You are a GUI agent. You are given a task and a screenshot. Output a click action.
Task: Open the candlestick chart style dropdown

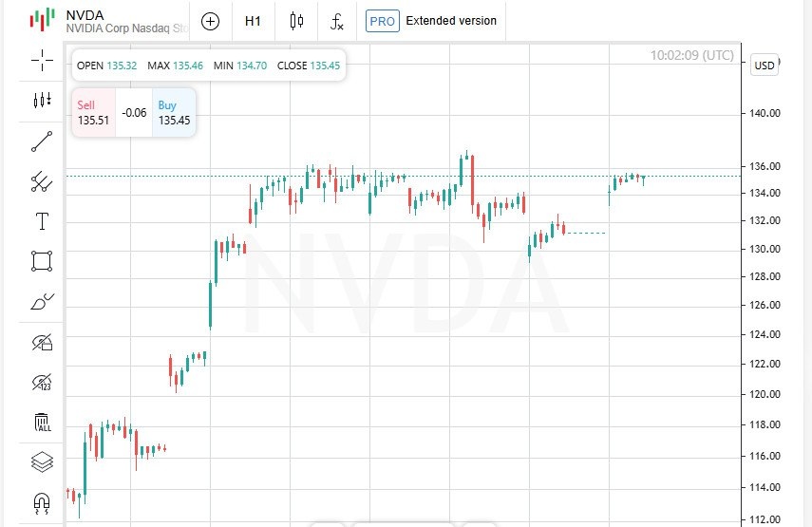click(296, 21)
